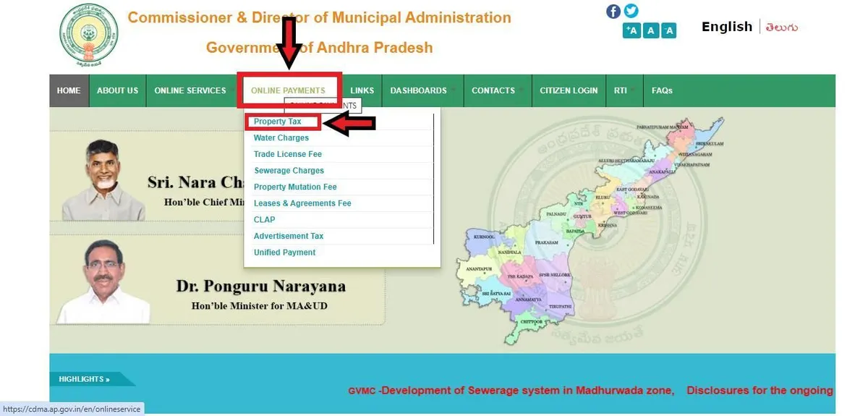Open the Facebook page icon
The image size is (868, 416).
tap(613, 11)
